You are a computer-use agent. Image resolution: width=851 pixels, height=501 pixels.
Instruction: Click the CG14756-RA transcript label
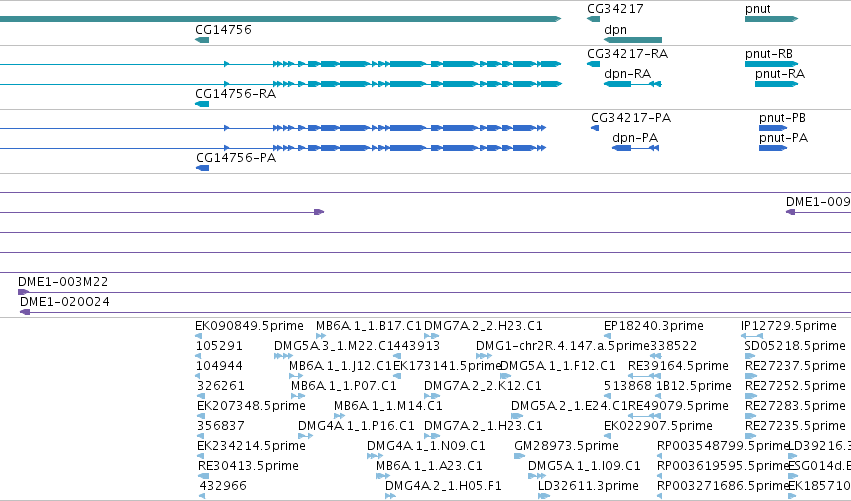236,94
